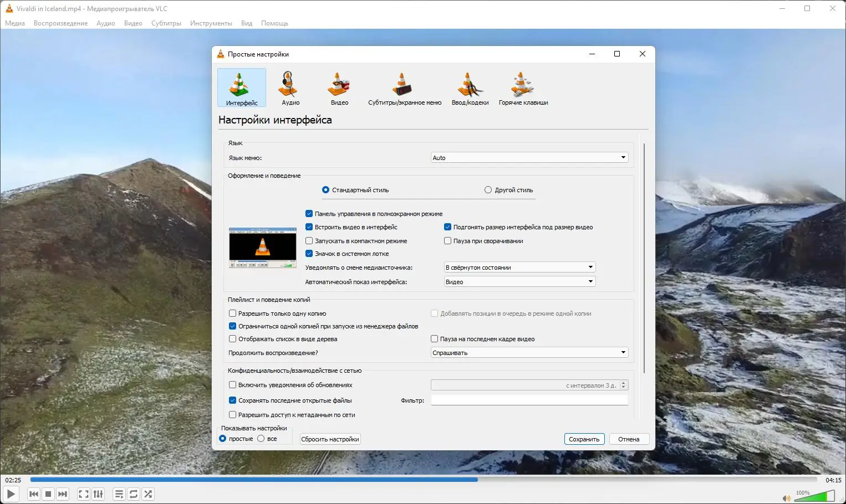Toggle shuffle random playback icon
Screen dimensions: 846x504
pos(148,494)
